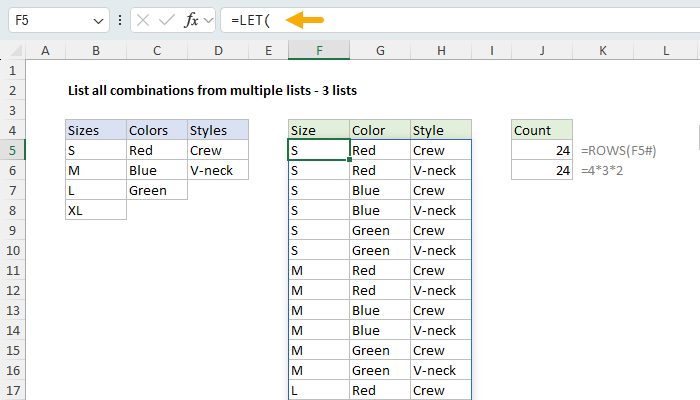Click the 'Styles' header cell
Viewport: 700px width, 400px height.
(x=218, y=130)
